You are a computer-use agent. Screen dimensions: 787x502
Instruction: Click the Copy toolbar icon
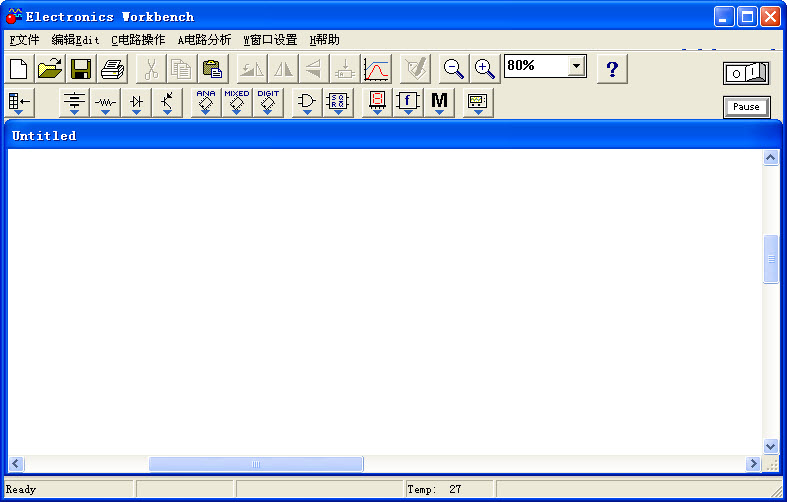[182, 69]
